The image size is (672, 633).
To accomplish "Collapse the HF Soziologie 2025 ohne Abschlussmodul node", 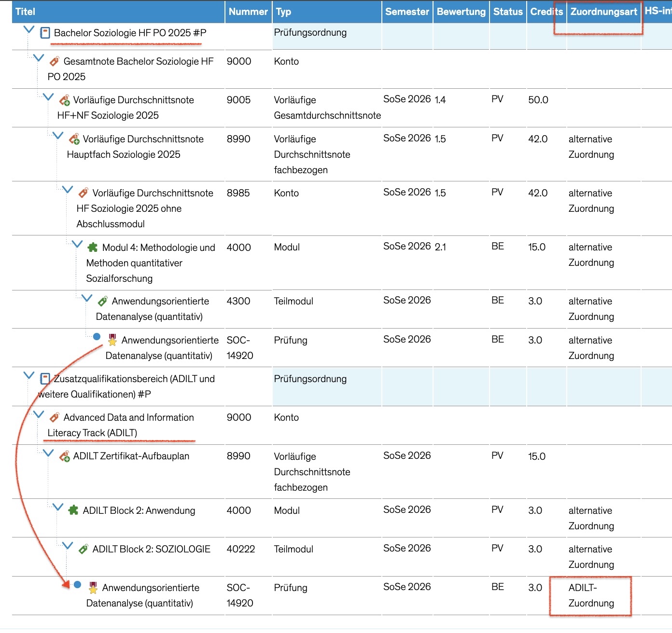I will (68, 190).
